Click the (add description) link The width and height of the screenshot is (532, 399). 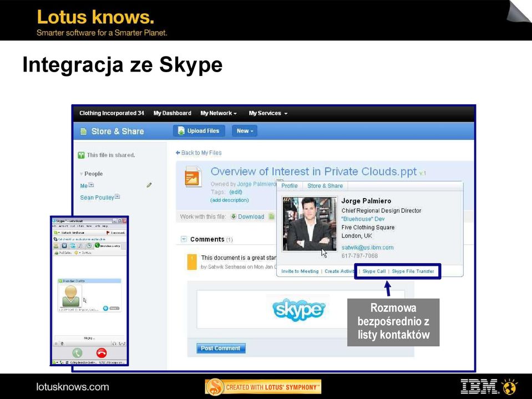[230, 200]
